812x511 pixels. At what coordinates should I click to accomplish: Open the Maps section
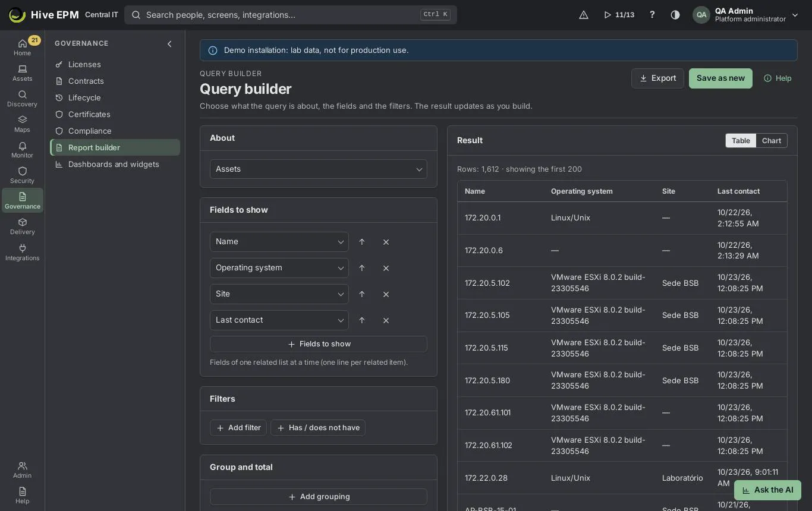pos(22,124)
